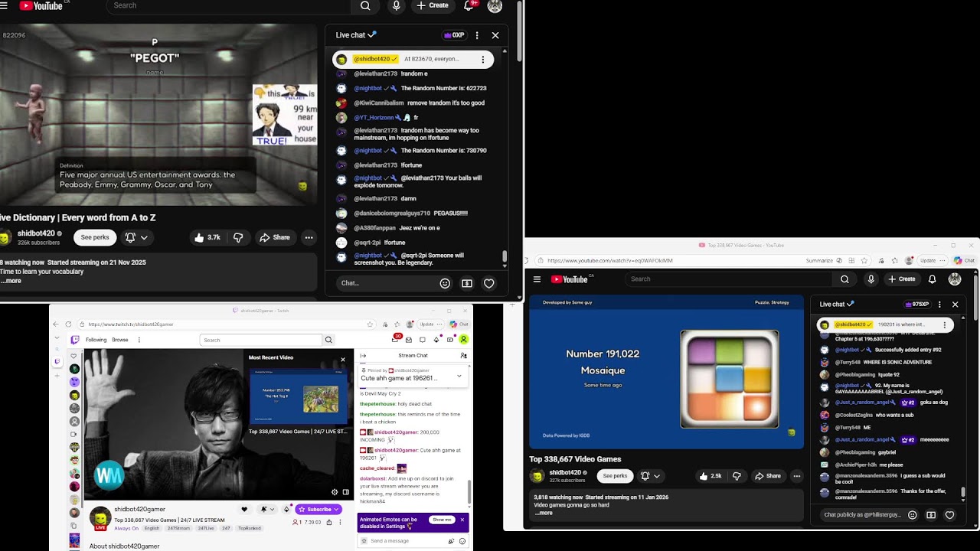Open notifications bell in Live Dictionary YouTube window

(x=469, y=5)
